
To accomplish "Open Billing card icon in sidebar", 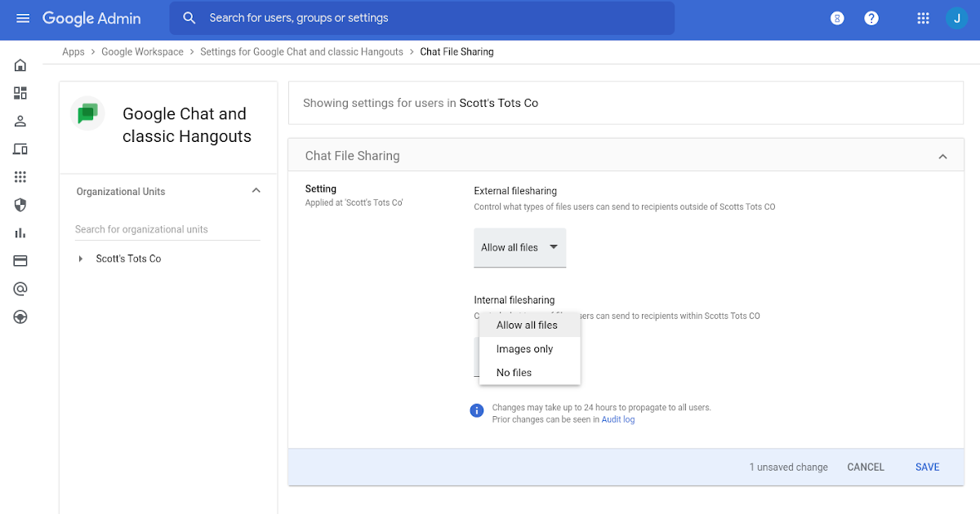I will coord(20,261).
